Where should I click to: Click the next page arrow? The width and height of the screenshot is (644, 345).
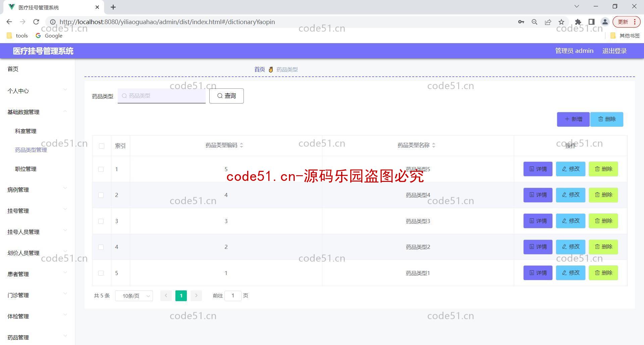(x=196, y=295)
